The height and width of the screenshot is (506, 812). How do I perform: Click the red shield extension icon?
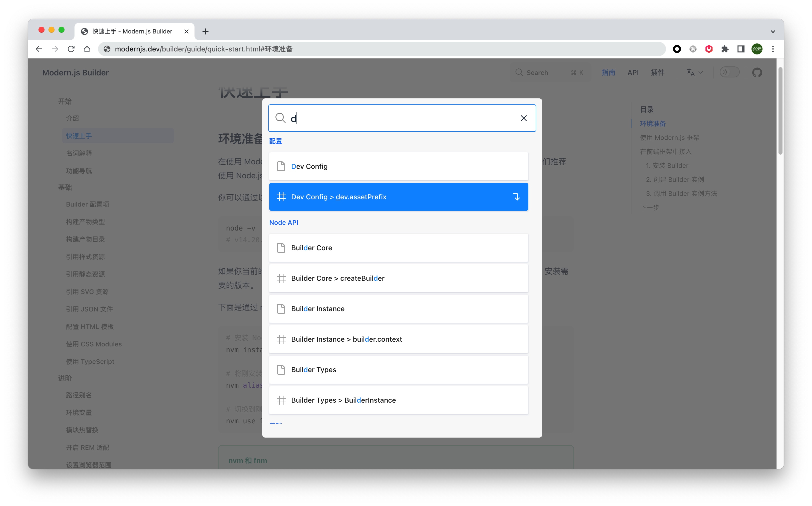[709, 49]
